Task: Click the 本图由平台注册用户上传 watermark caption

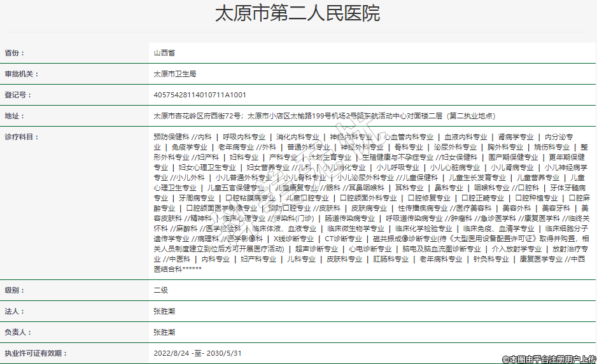Action: pos(549,360)
